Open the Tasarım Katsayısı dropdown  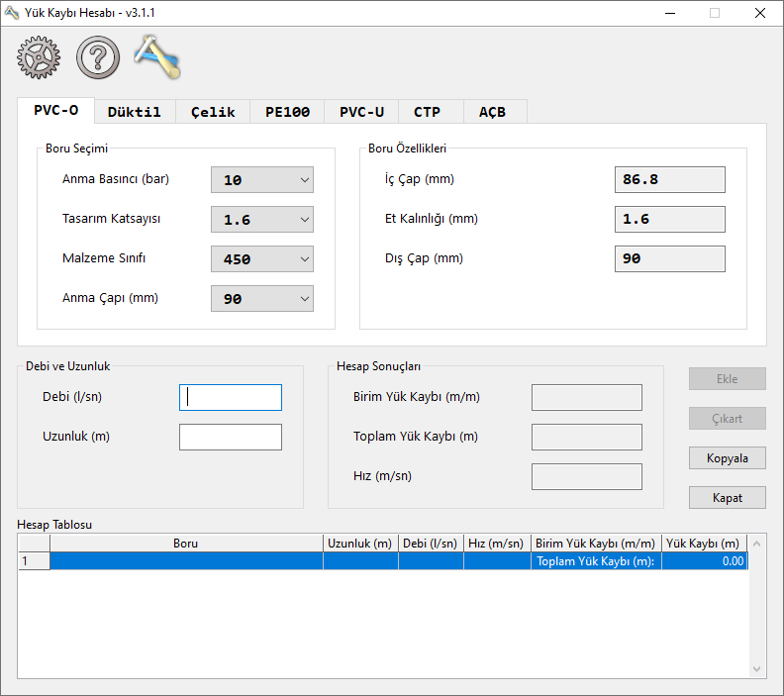[x=262, y=220]
